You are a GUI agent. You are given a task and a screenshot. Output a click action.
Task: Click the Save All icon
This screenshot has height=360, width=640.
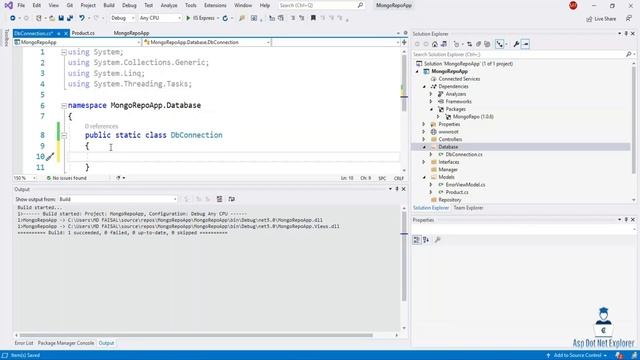tap(70, 18)
